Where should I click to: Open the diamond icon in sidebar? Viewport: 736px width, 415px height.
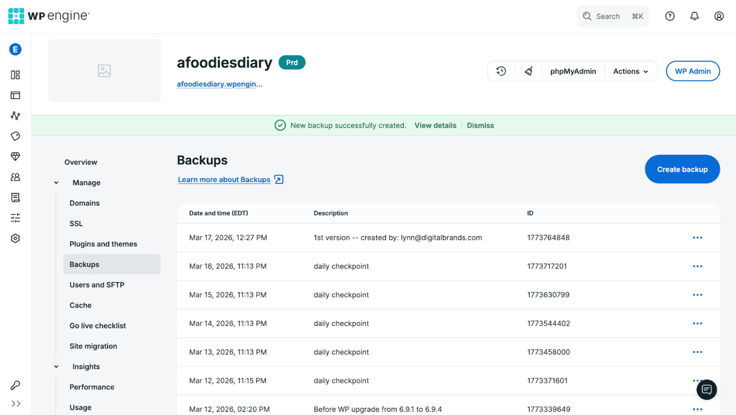click(x=15, y=156)
